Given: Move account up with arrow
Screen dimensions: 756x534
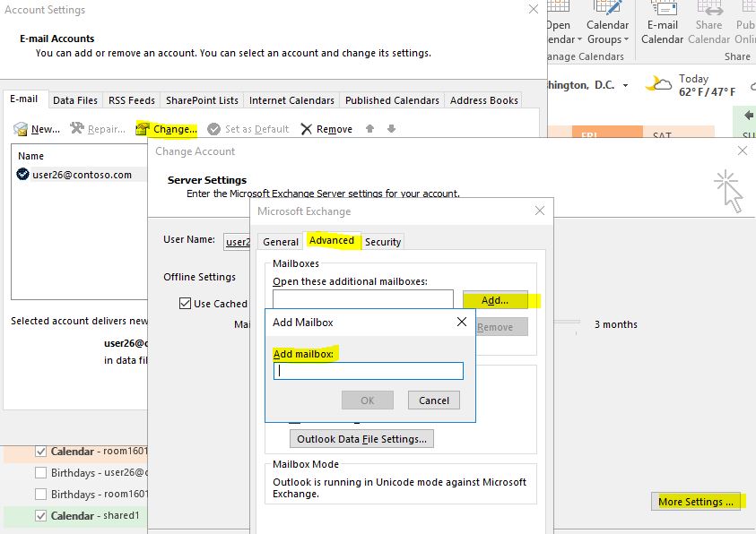Looking at the screenshot, I should 369,129.
